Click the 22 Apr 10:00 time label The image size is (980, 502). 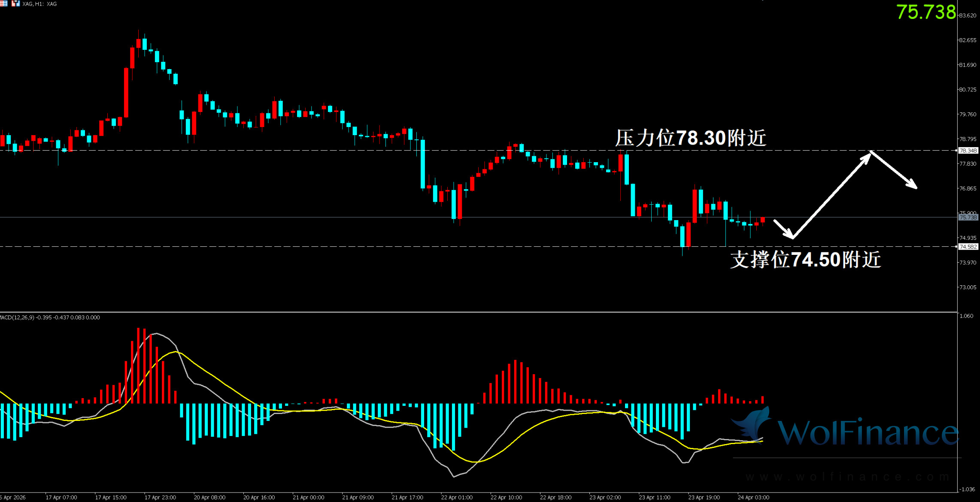click(506, 497)
